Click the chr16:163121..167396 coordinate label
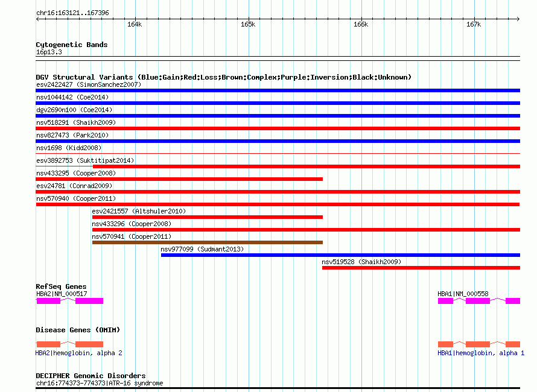The width and height of the screenshot is (537, 392). pyautogui.click(x=72, y=13)
